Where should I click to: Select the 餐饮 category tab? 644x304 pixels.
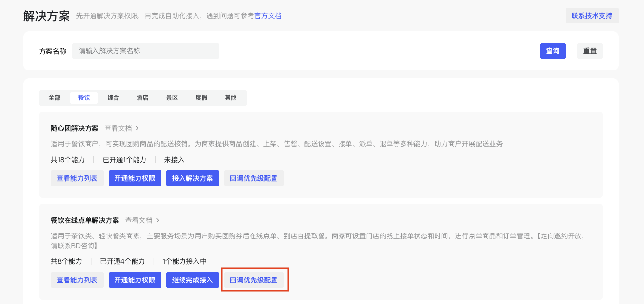tap(84, 98)
